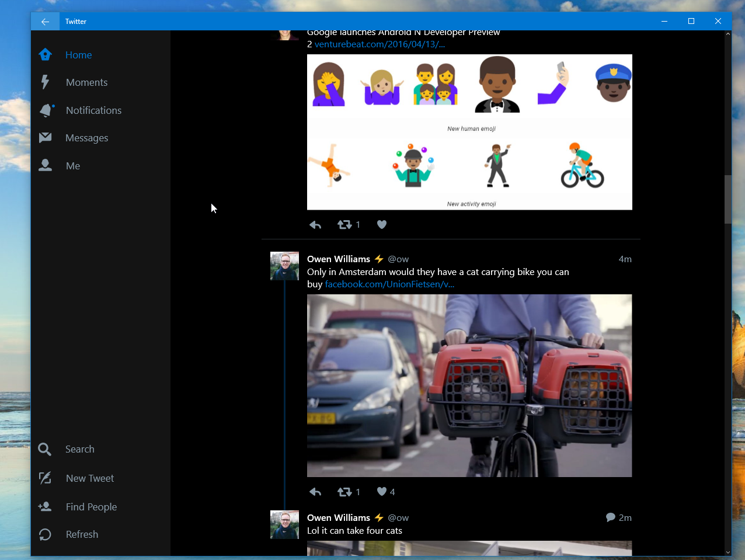Open the Me profile icon

45,165
